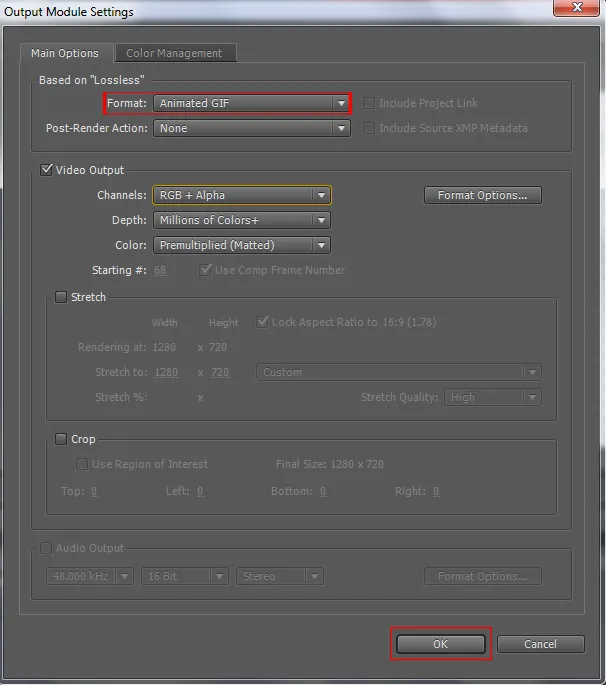606x685 pixels.
Task: Click the crop Right value
Action: click(x=436, y=491)
